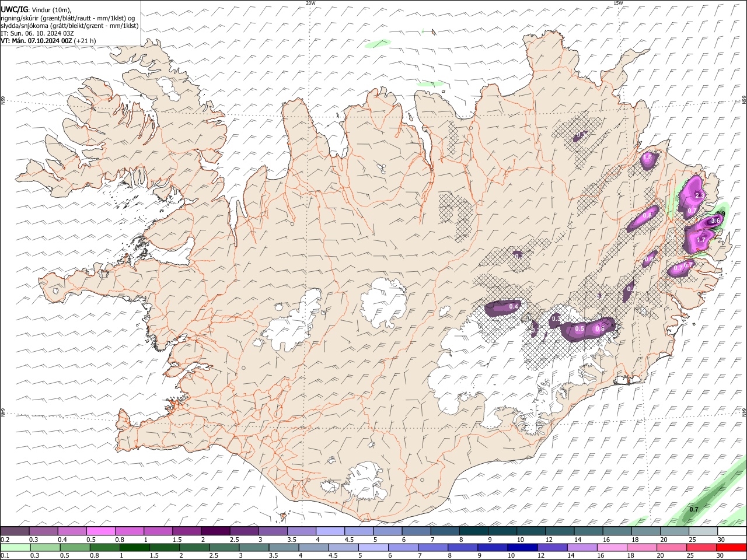Click the 'VT: Mán. 07.10.2024 00Z' valid time
Viewport: 747px width, 560px height.
(x=37, y=41)
